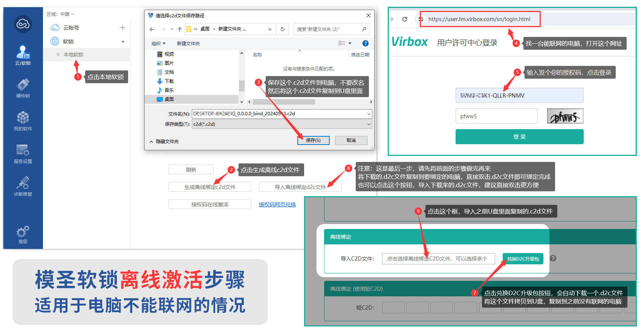The height and width of the screenshot is (334, 644).
Task: Click the plus icon beside 云账号
Action: 122,28
